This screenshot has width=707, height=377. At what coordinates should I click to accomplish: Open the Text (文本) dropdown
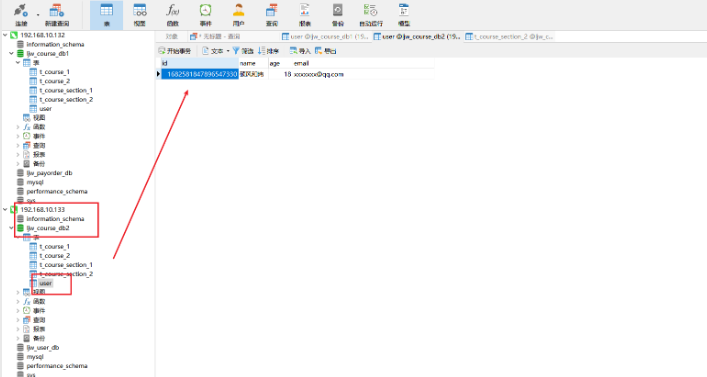216,51
